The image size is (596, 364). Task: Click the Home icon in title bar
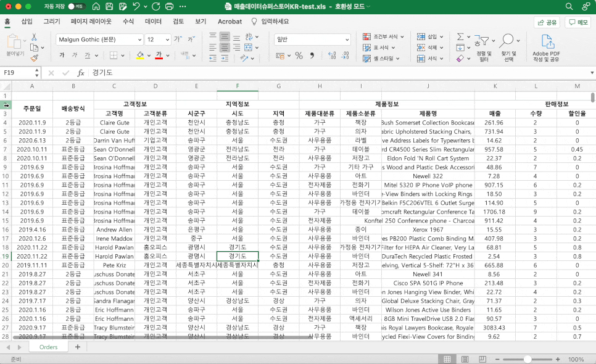96,6
